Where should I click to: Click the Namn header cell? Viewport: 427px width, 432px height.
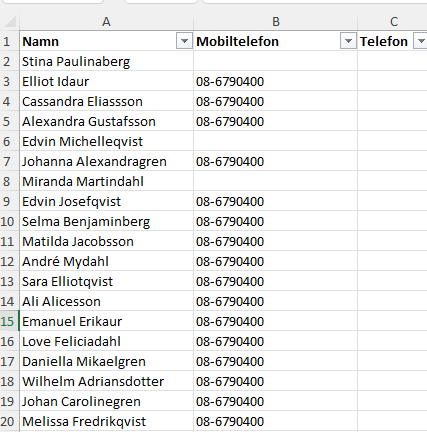click(x=106, y=41)
